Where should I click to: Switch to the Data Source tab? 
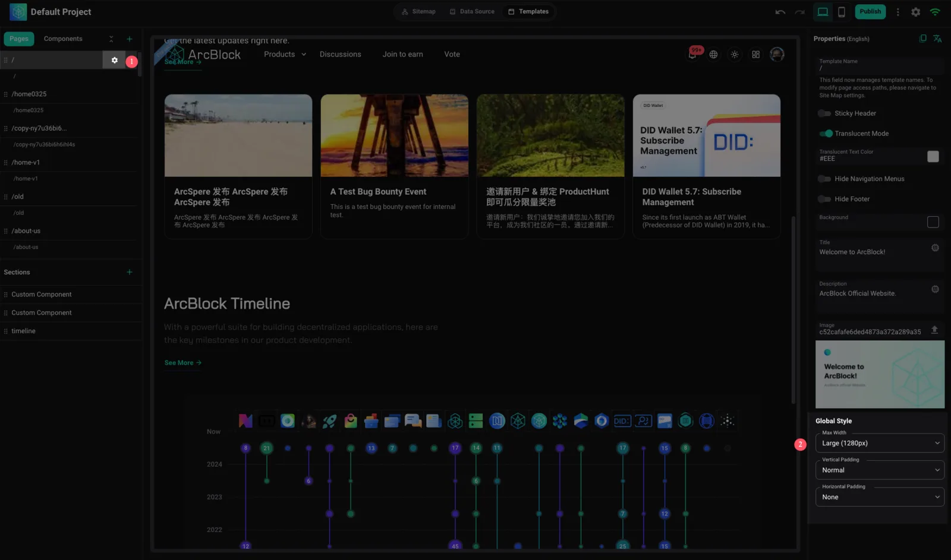click(472, 12)
